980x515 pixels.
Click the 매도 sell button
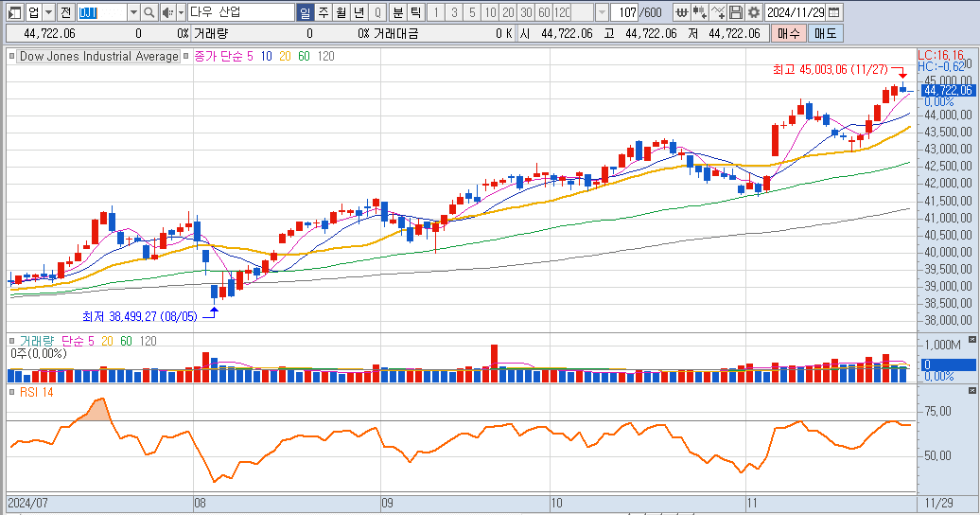826,33
